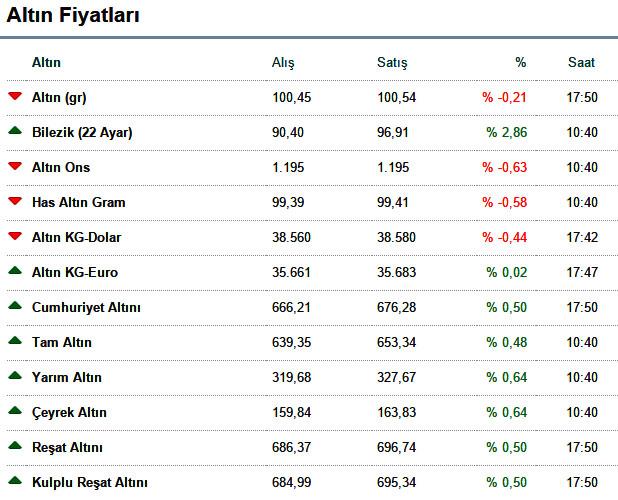Click red down arrow beside Altın Ons
This screenshot has width=618, height=500.
pos(15,166)
